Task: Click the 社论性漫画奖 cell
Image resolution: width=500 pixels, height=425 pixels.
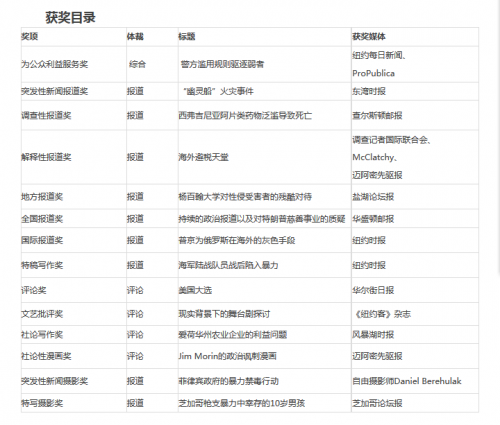Action: [46, 356]
